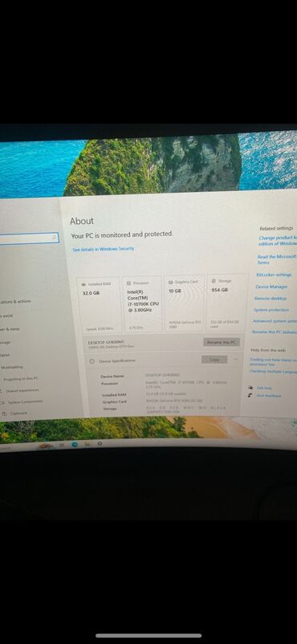Image resolution: width=297 pixels, height=644 pixels.
Task: Click the Settings search box
Action: tap(29, 238)
